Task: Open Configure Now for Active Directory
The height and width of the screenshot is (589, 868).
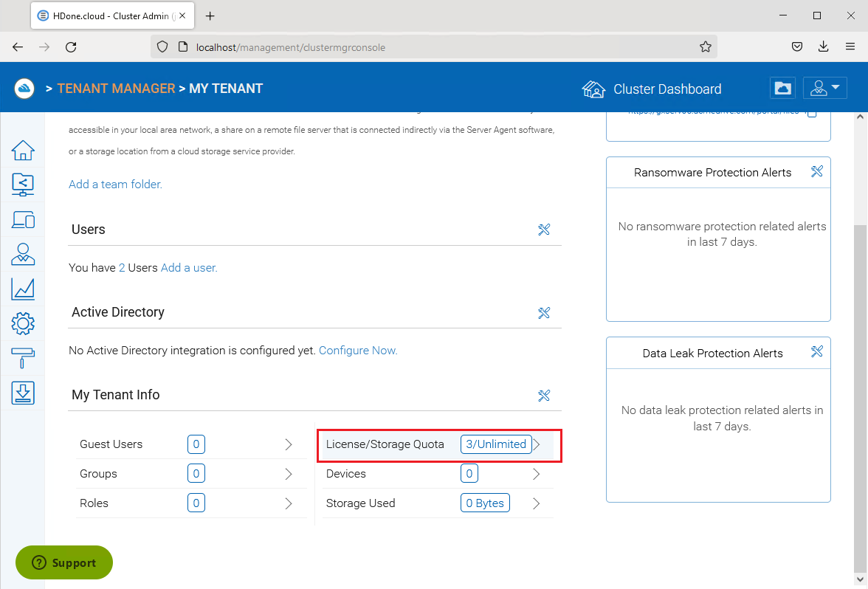Action: 357,350
